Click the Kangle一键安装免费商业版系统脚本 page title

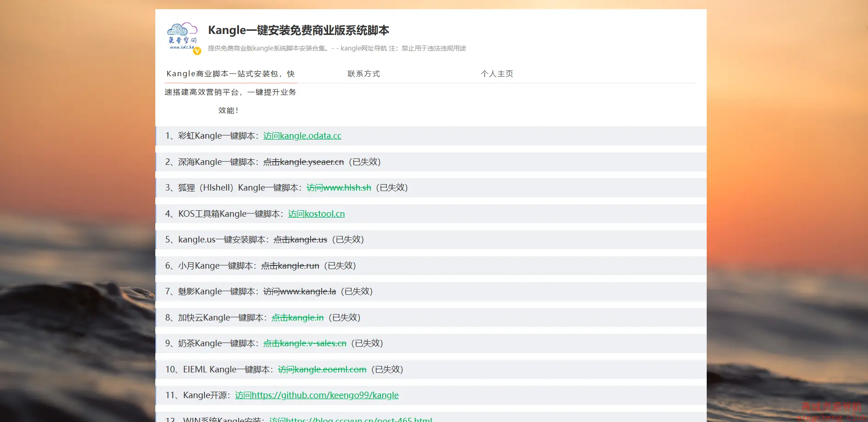298,30
